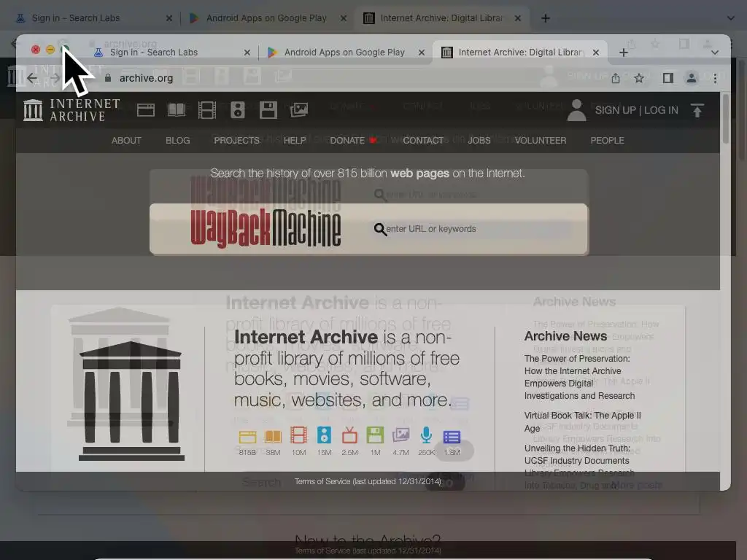The width and height of the screenshot is (747, 560).
Task: Click the Terms of Service link in footer bar
Action: (368, 481)
